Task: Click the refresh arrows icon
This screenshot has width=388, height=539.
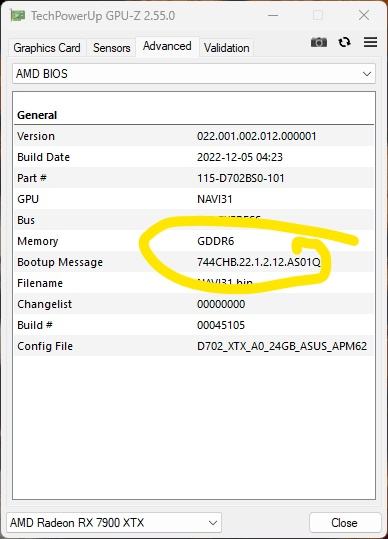Action: [x=344, y=42]
